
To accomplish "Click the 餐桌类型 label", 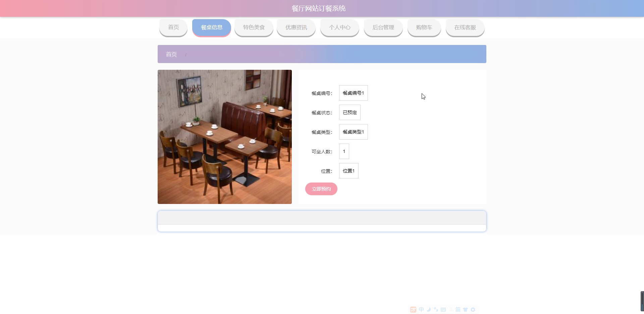I will pos(322,132).
